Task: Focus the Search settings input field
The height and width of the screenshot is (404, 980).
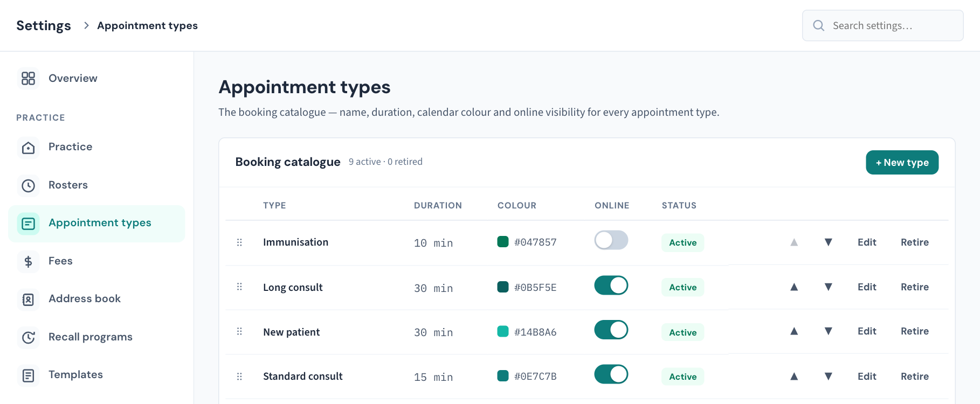Action: pyautogui.click(x=882, y=25)
